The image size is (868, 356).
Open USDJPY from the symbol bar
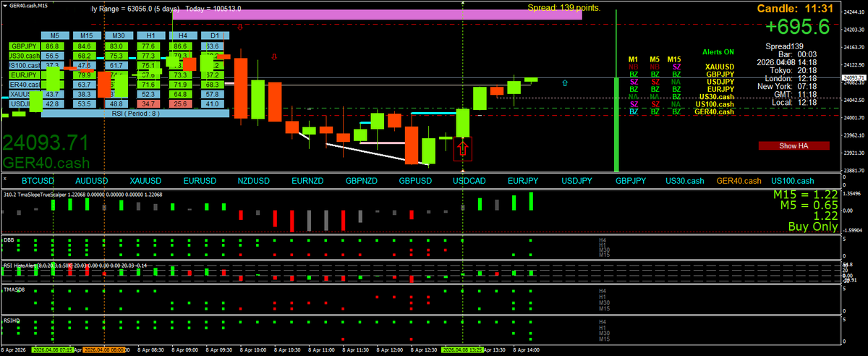click(x=578, y=181)
